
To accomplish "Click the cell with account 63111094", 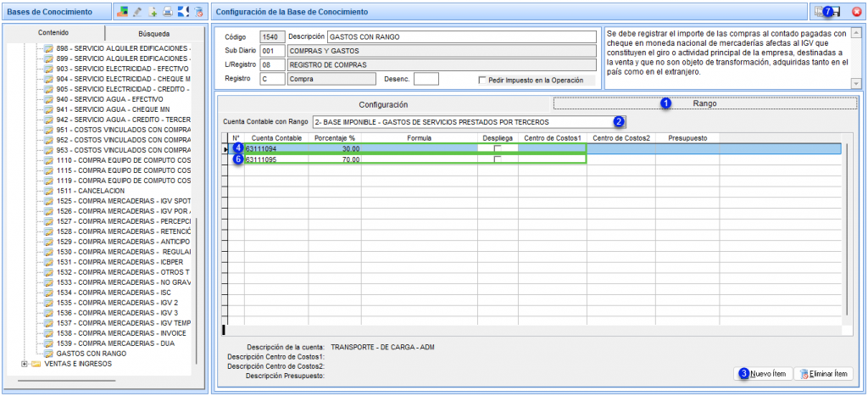I will [x=275, y=148].
